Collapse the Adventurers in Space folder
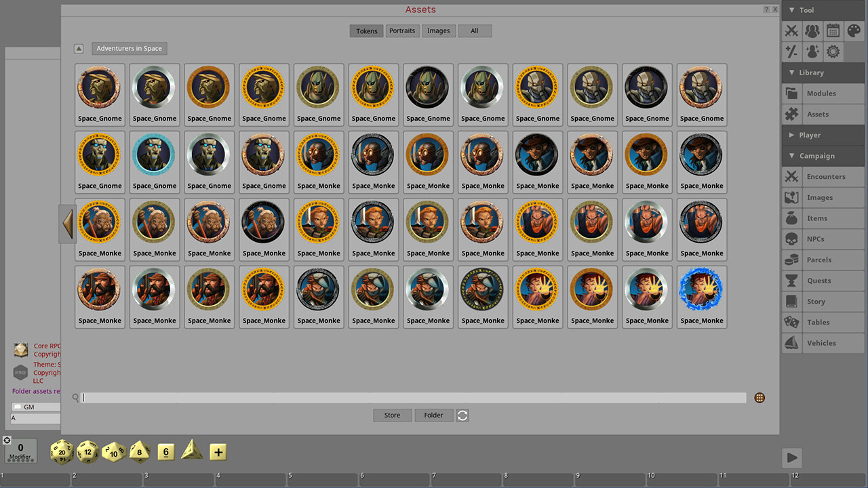The image size is (868, 488). point(79,48)
